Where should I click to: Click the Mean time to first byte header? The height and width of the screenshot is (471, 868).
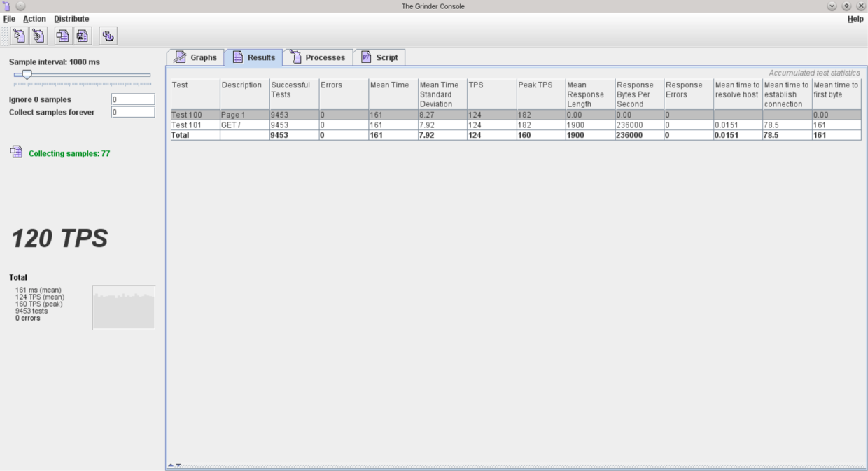(837, 94)
